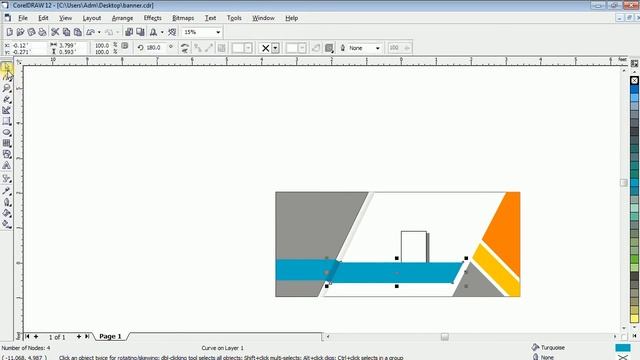This screenshot has width=640, height=360.
Task: Pick the yellow swatch in color palette
Action: (634, 318)
